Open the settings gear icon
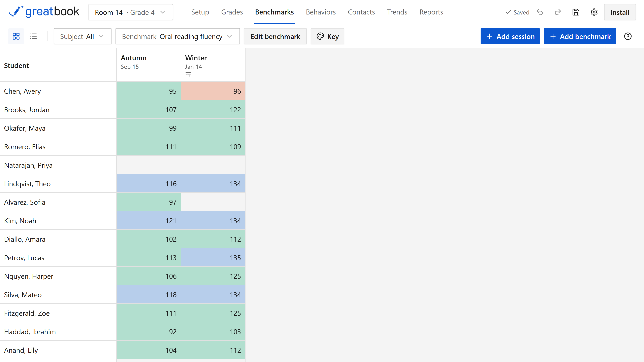The height and width of the screenshot is (362, 644). 594,12
